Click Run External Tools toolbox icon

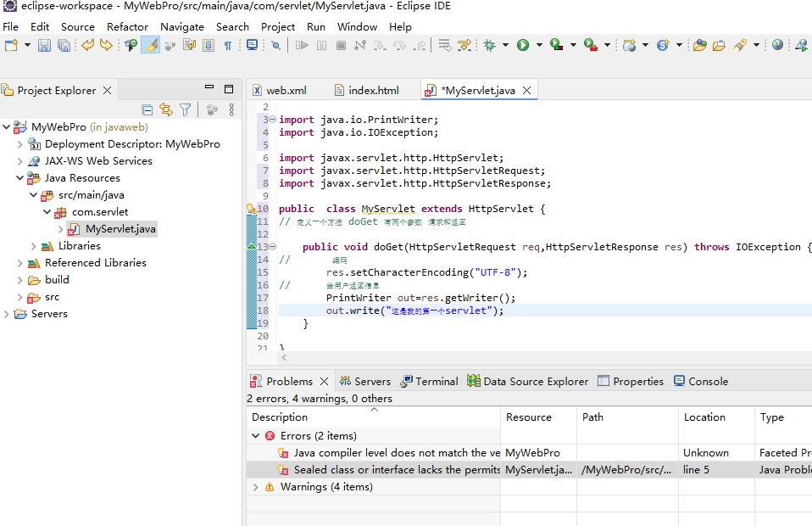coord(591,46)
